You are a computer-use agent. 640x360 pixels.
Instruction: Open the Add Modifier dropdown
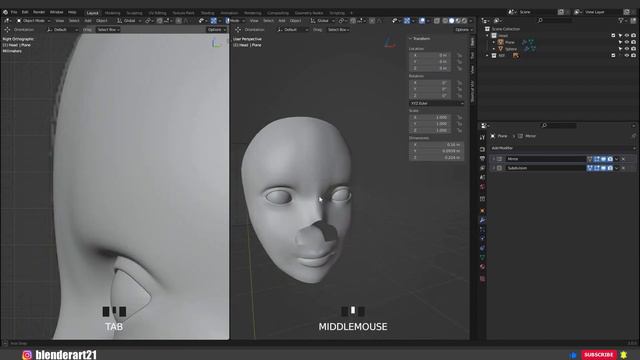coord(562,148)
